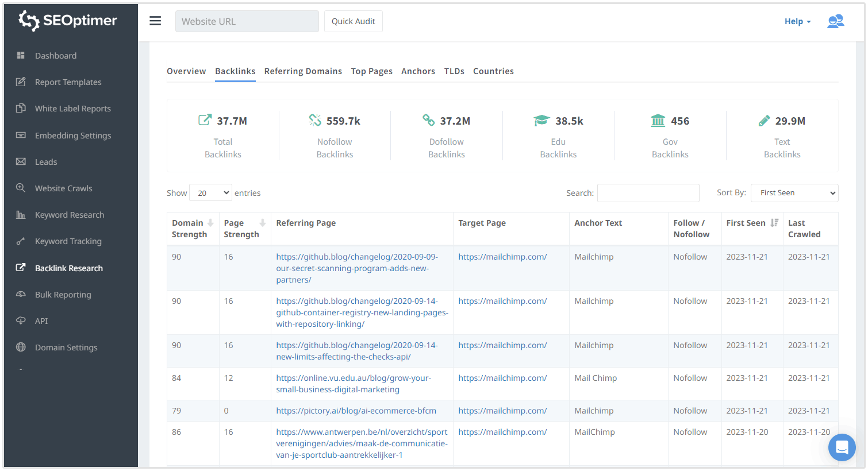
Task: Click the user account icon top right
Action: tap(835, 21)
